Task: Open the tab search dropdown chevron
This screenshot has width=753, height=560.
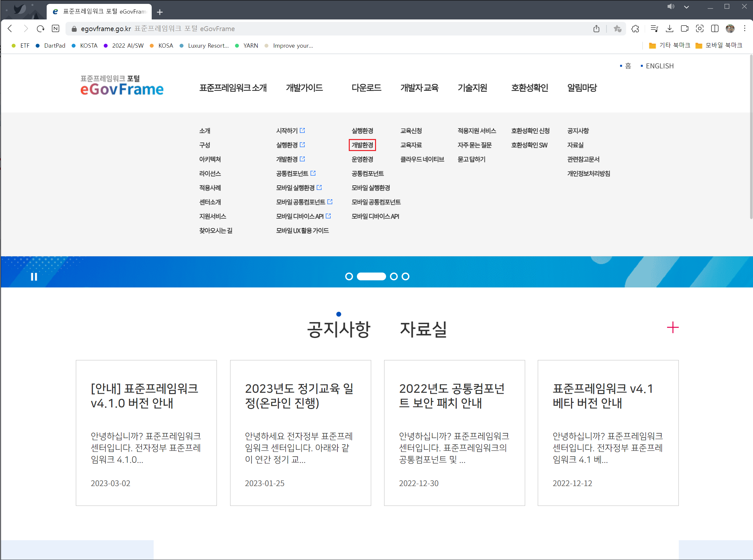Action: pos(686,7)
